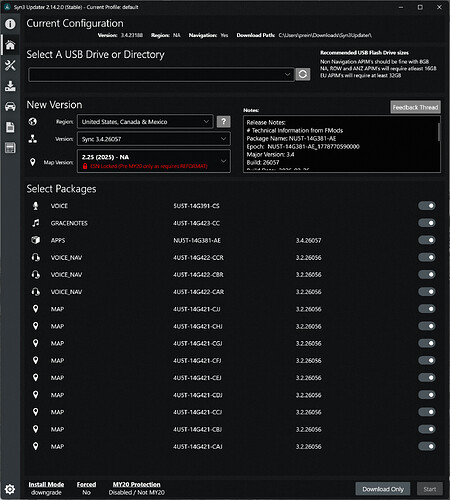Screen dimensions: 450x500
Task: Click the region help question mark button
Action: 224,121
